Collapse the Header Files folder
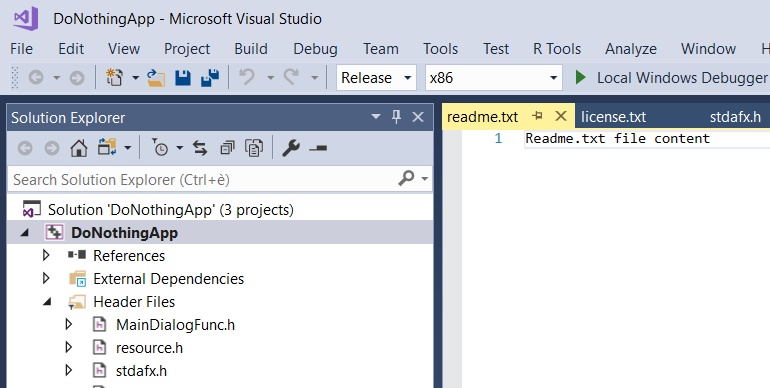The width and height of the screenshot is (770, 388). (47, 302)
